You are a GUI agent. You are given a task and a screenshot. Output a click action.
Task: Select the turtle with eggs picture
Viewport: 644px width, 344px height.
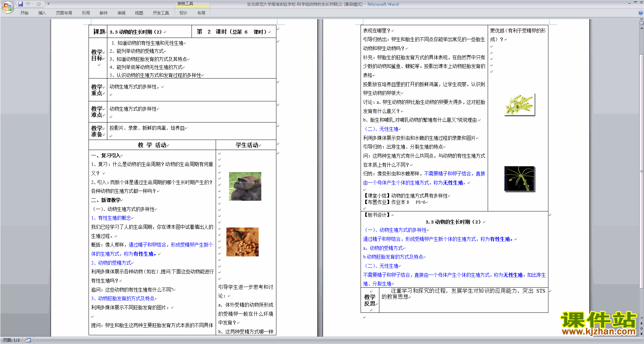(243, 242)
